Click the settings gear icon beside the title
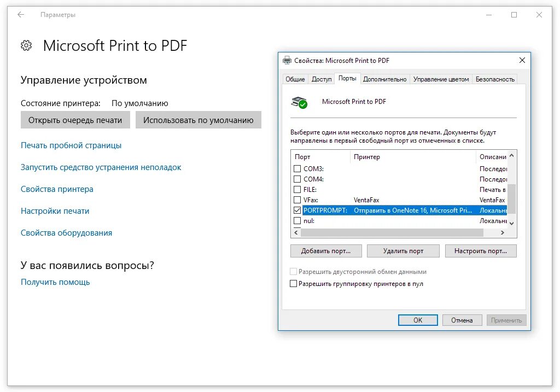Screen dimensions: 560x392 26,45
